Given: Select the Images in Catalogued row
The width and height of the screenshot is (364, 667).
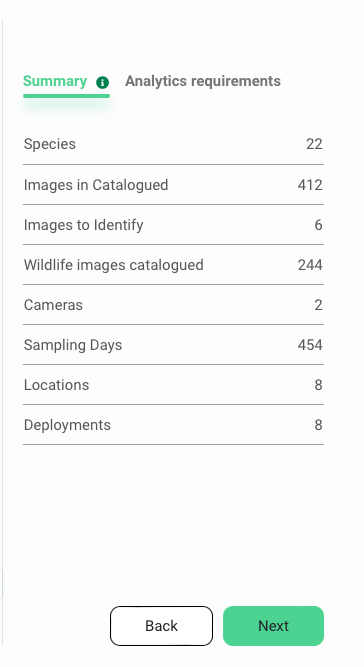Looking at the screenshot, I should pos(173,185).
